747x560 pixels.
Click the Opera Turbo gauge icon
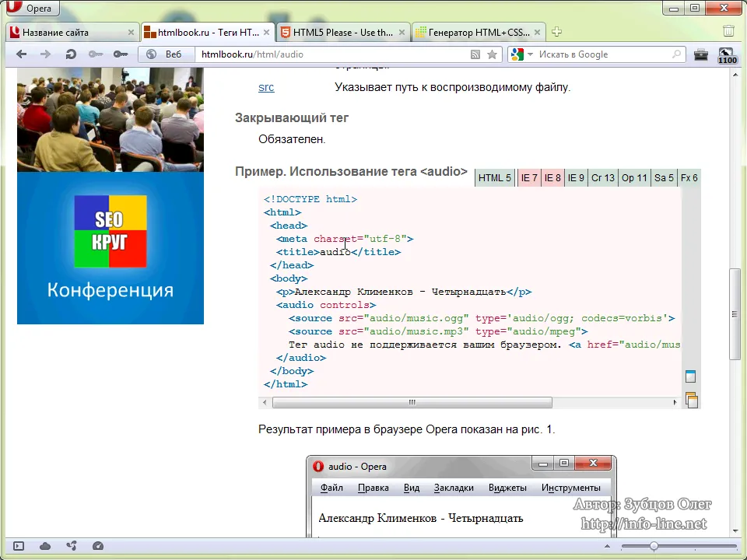click(98, 546)
